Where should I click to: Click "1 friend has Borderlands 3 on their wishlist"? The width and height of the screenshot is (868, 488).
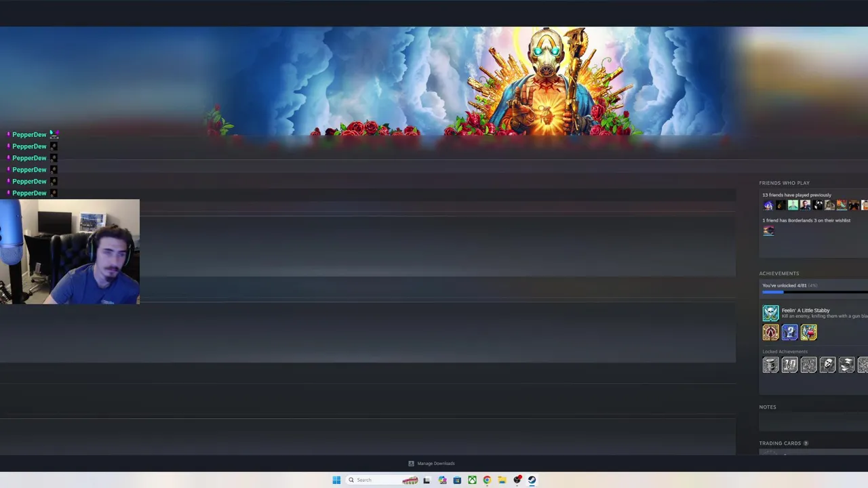click(x=806, y=220)
